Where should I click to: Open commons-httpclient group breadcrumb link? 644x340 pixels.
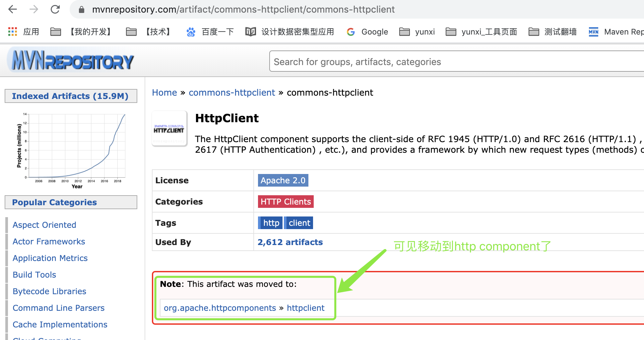click(x=232, y=93)
